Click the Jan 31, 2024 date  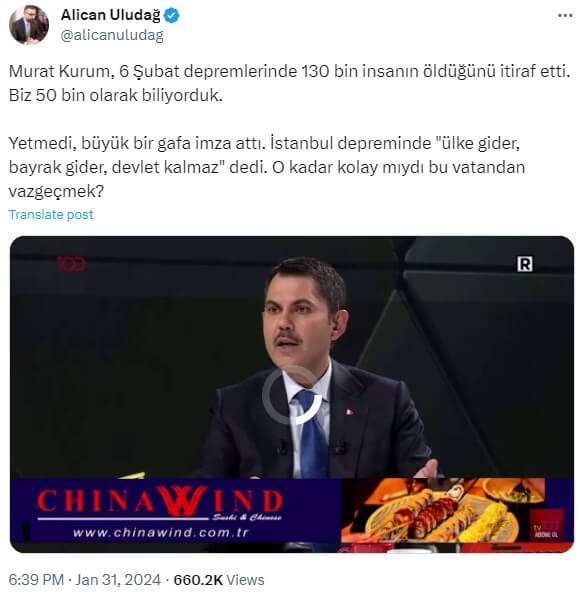point(118,580)
